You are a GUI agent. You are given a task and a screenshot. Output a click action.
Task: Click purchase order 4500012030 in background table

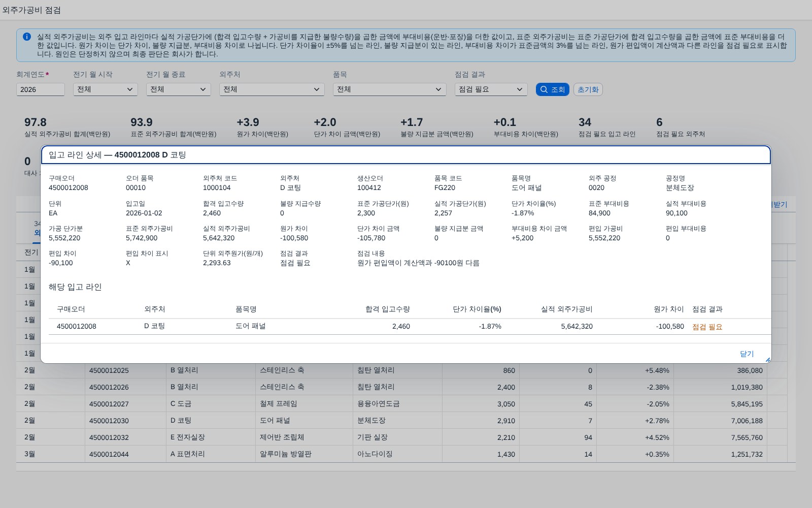[x=109, y=421]
